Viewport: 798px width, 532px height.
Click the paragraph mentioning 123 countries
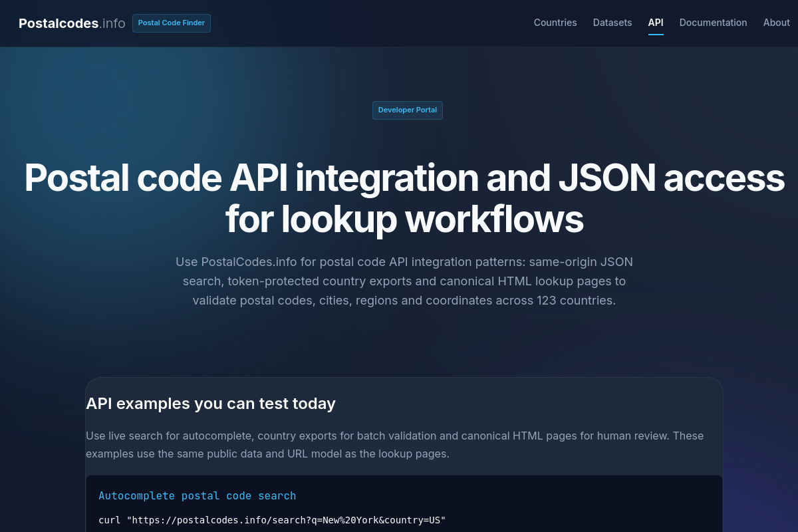coord(404,281)
